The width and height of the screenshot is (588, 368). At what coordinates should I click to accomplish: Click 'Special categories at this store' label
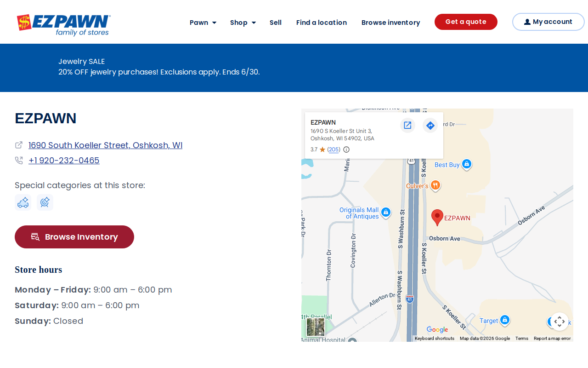click(80, 185)
